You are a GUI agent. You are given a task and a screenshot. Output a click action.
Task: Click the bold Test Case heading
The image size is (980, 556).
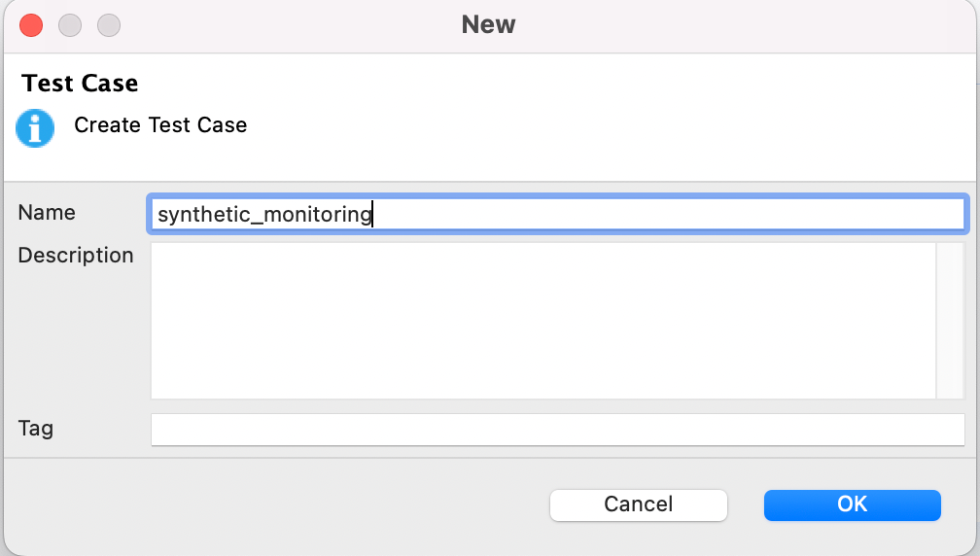(x=80, y=83)
